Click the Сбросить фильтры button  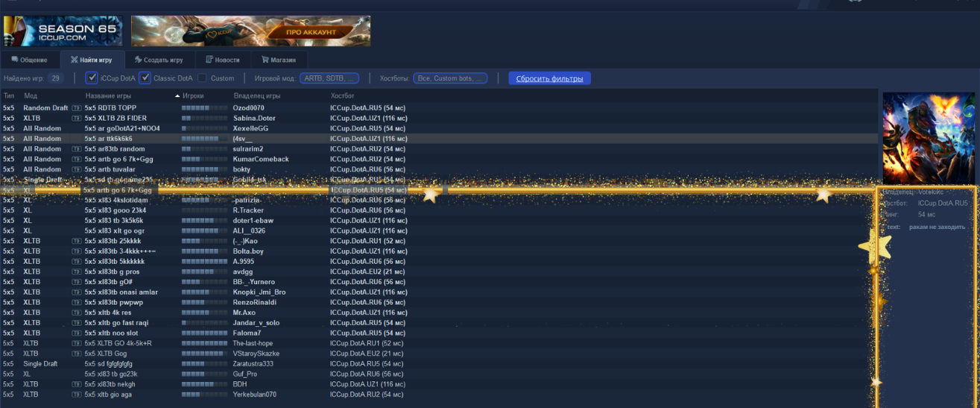pos(549,78)
